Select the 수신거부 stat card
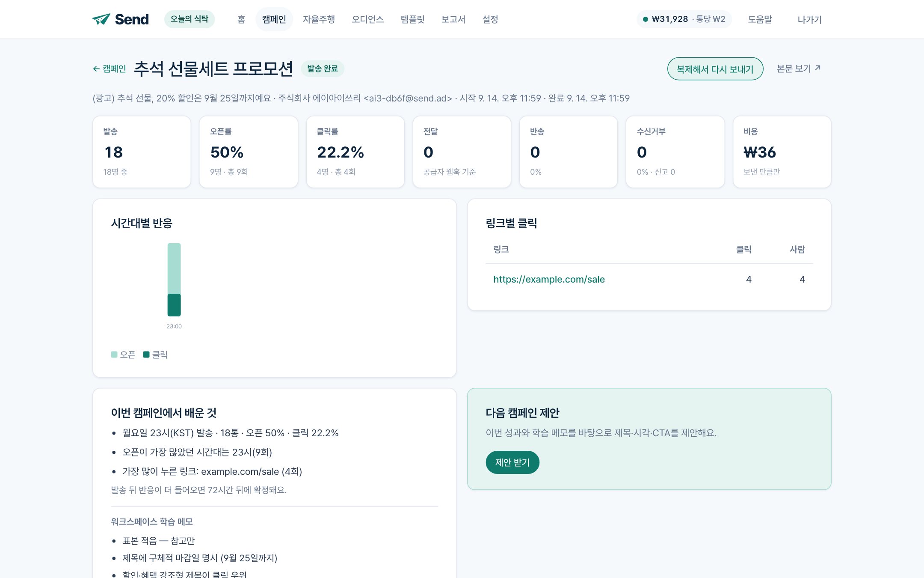This screenshot has width=924, height=578. (675, 152)
